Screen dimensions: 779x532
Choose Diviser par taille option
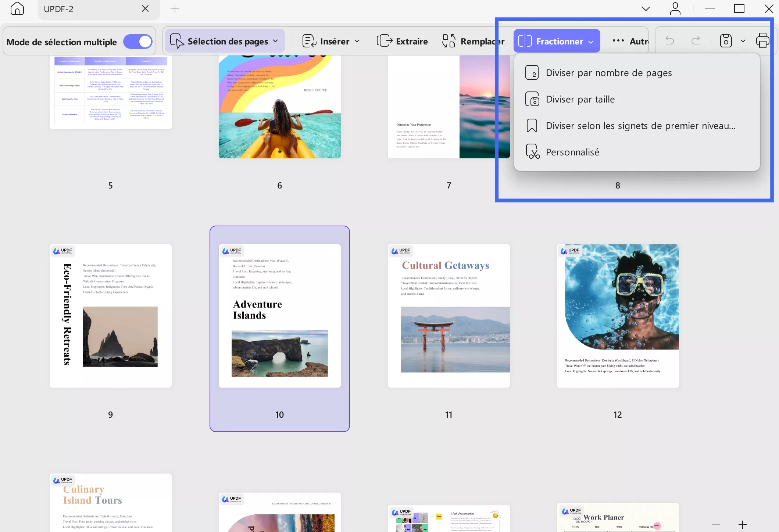pos(580,99)
